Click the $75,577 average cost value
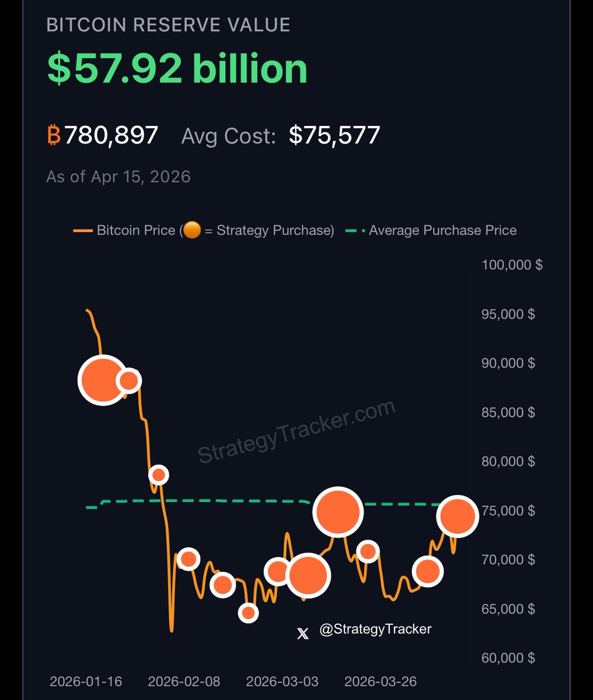Image resolution: width=593 pixels, height=700 pixels. click(x=334, y=135)
